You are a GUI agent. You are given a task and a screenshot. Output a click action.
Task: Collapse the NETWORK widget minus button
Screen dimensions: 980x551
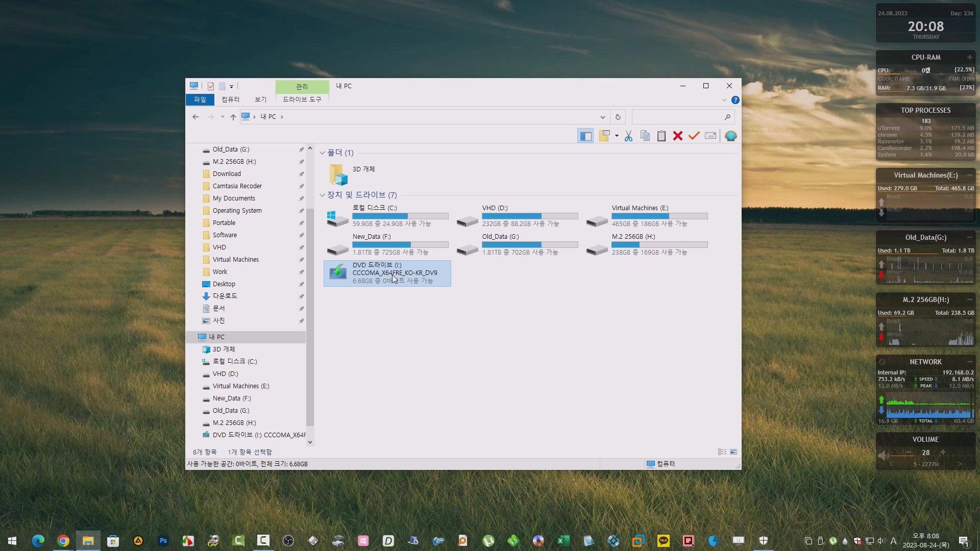click(969, 362)
